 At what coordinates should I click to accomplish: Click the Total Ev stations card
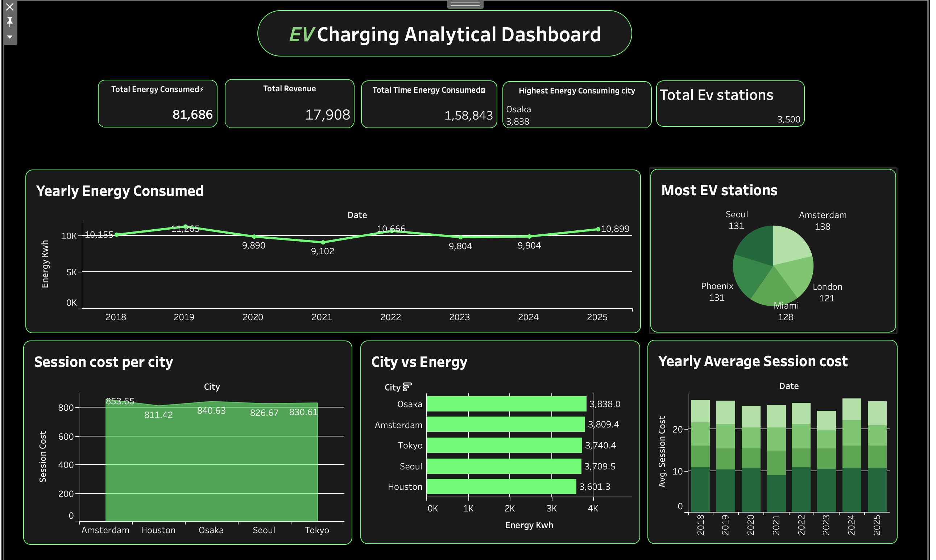click(x=730, y=104)
